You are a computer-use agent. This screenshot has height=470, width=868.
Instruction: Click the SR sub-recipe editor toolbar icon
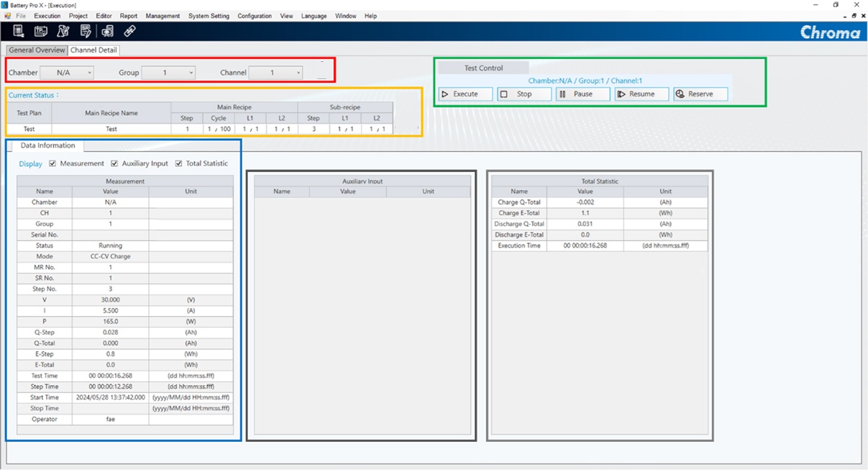point(86,31)
